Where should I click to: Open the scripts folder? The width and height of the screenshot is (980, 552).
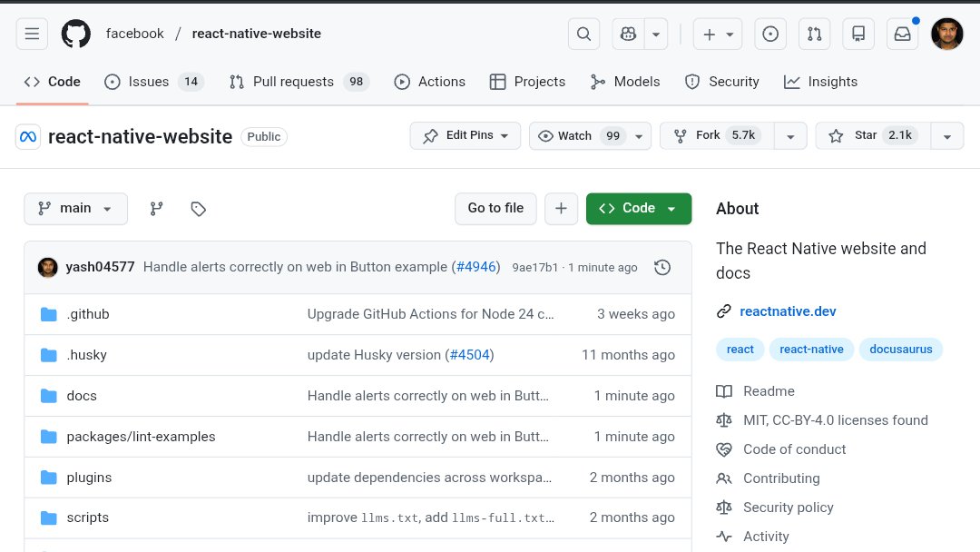pyautogui.click(x=87, y=517)
